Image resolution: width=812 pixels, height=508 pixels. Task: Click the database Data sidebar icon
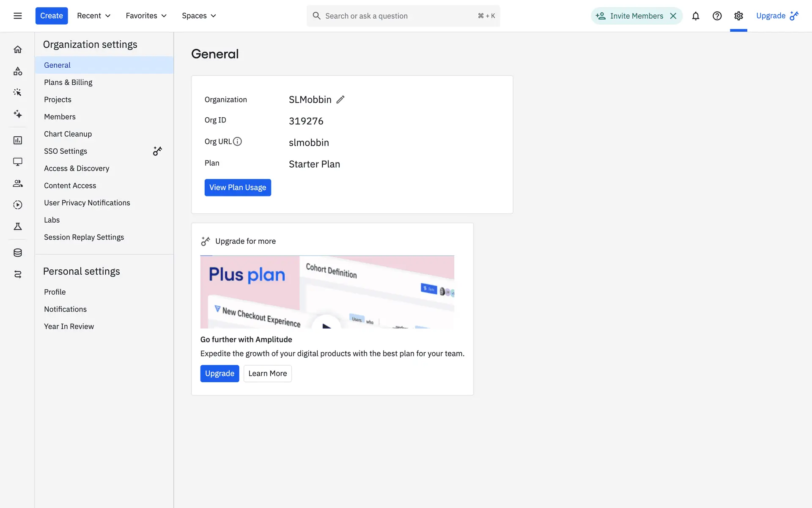click(17, 253)
